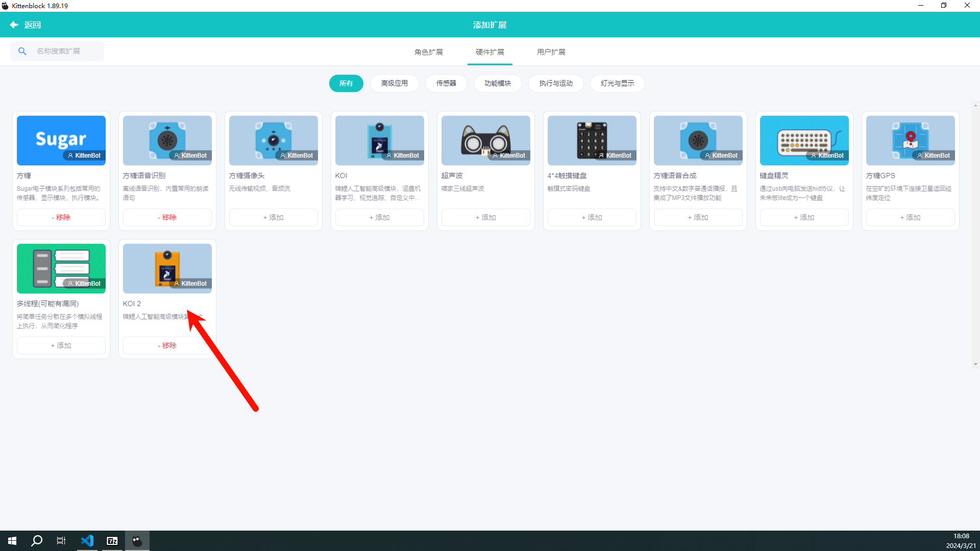The width and height of the screenshot is (980, 551).
Task: Select the 方糖语音识别 speaker image
Action: [x=167, y=140]
